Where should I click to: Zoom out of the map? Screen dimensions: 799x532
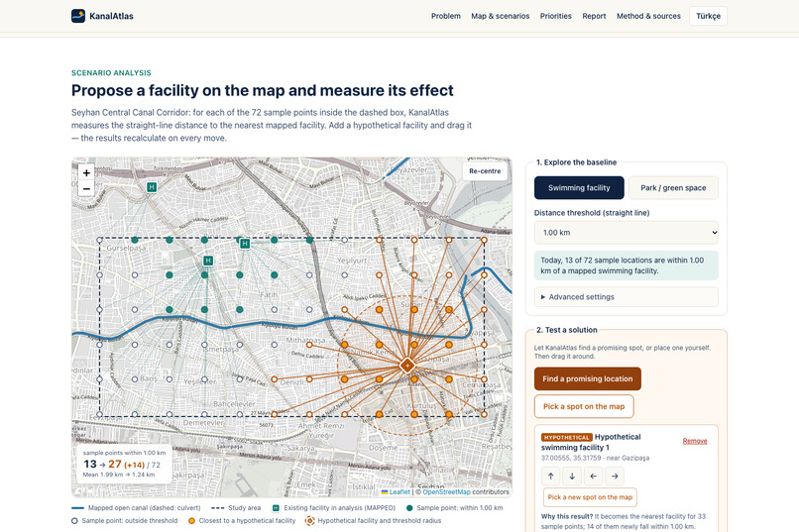(86, 188)
